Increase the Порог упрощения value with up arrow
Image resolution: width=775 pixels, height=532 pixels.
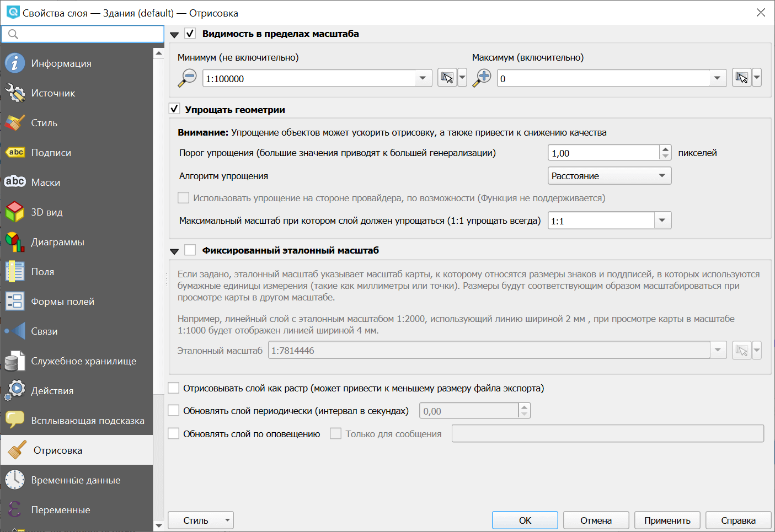666,149
